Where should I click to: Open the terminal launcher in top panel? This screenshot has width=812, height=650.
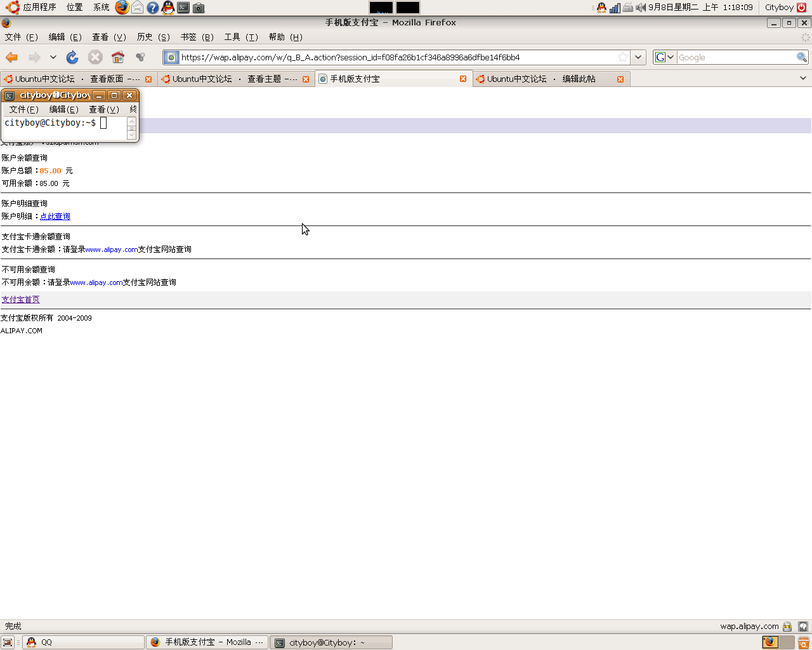point(183,8)
